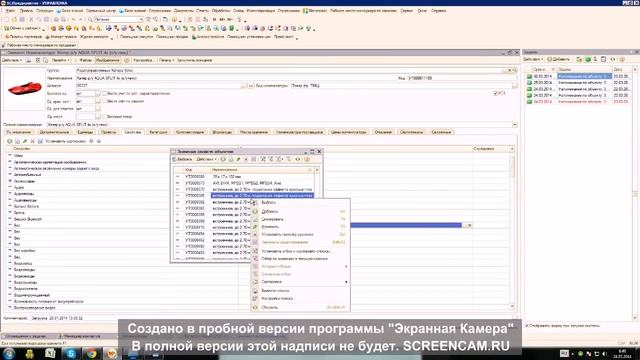Click the add icon in the values dialog toolbar
Screen dimensions: 640x360
click(x=223, y=159)
